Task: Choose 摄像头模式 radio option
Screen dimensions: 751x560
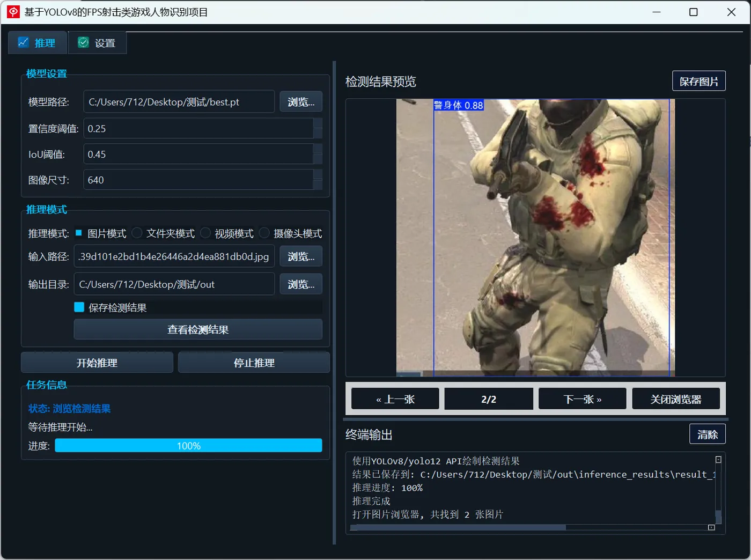Action: coord(264,233)
